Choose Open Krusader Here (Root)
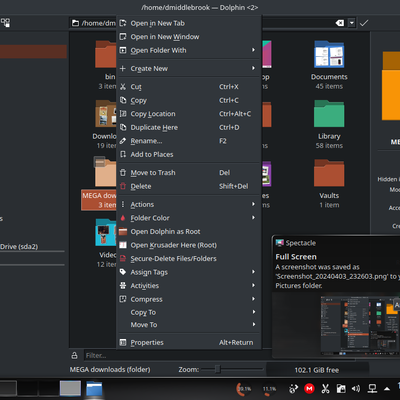This screenshot has height=400, width=400. pyautogui.click(x=189, y=245)
